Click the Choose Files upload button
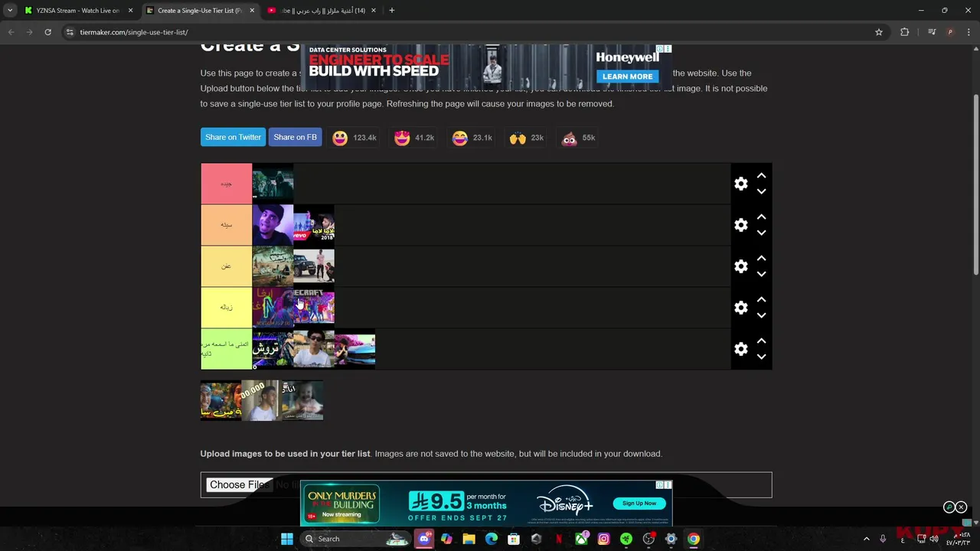980x551 pixels. click(239, 484)
